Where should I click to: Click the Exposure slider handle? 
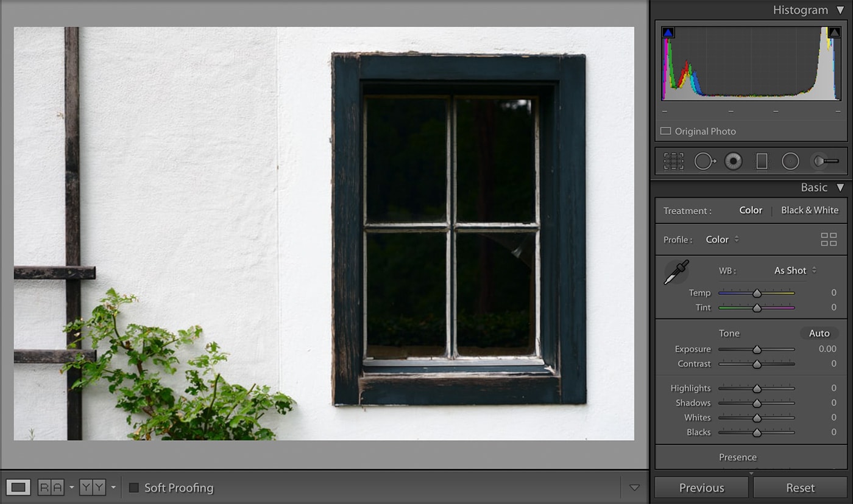tap(757, 349)
